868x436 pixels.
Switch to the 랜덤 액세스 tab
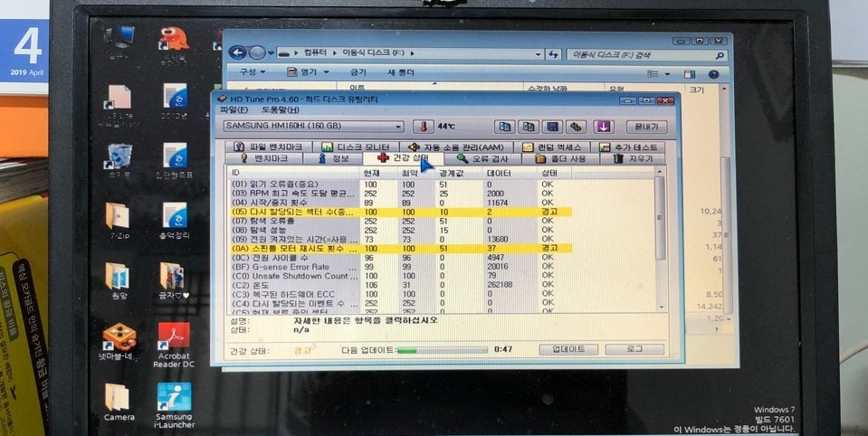click(x=551, y=147)
